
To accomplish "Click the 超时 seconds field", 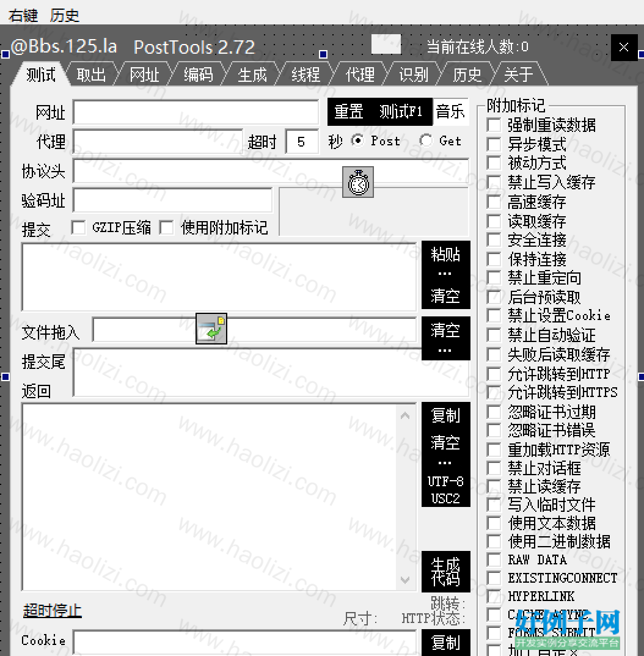I will [x=302, y=142].
